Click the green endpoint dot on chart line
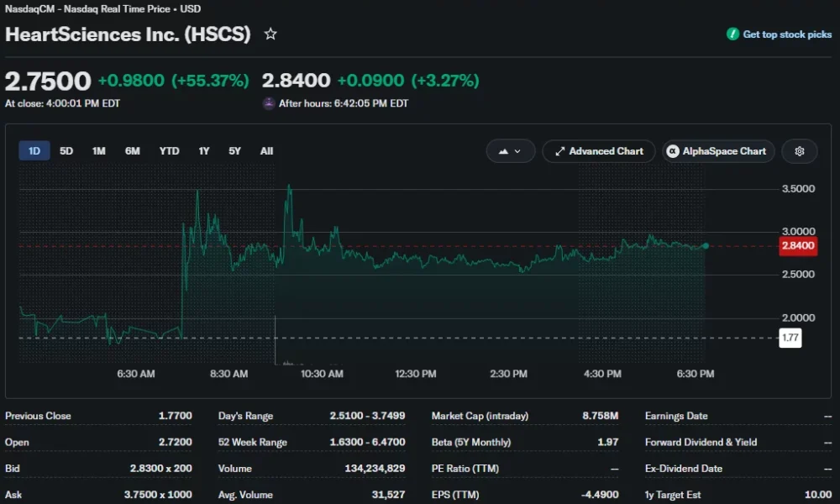This screenshot has width=840, height=504. [706, 246]
